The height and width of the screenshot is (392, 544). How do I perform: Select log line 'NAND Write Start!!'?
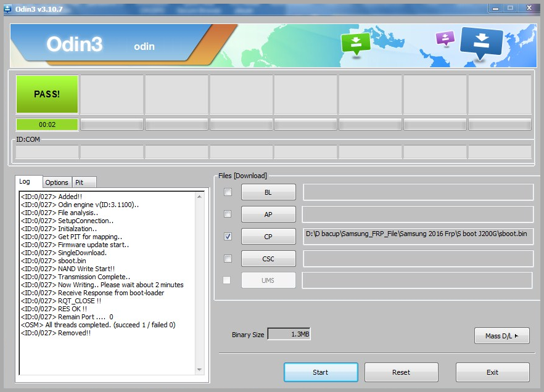(68, 269)
